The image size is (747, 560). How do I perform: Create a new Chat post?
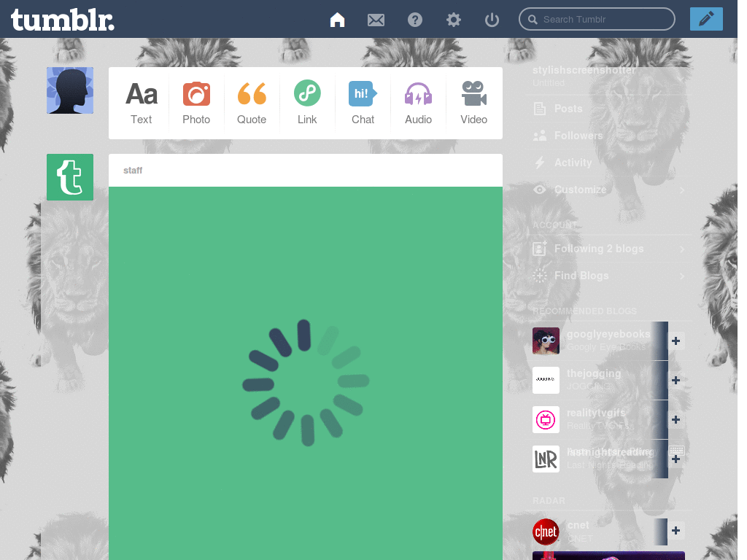pos(363,103)
